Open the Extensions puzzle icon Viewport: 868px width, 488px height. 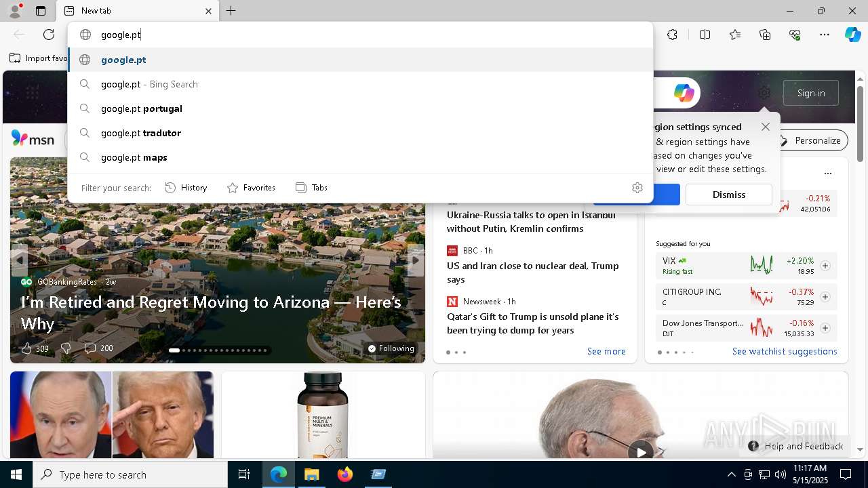coord(672,35)
